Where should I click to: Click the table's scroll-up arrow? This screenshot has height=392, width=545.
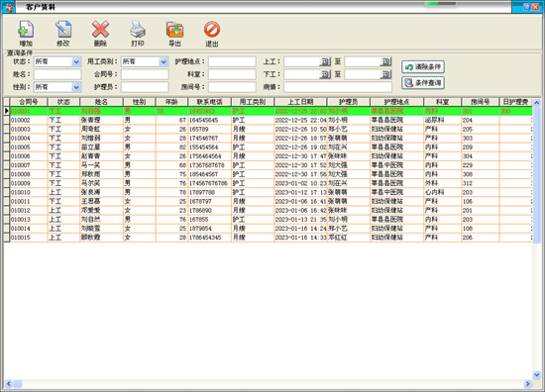pos(537,102)
